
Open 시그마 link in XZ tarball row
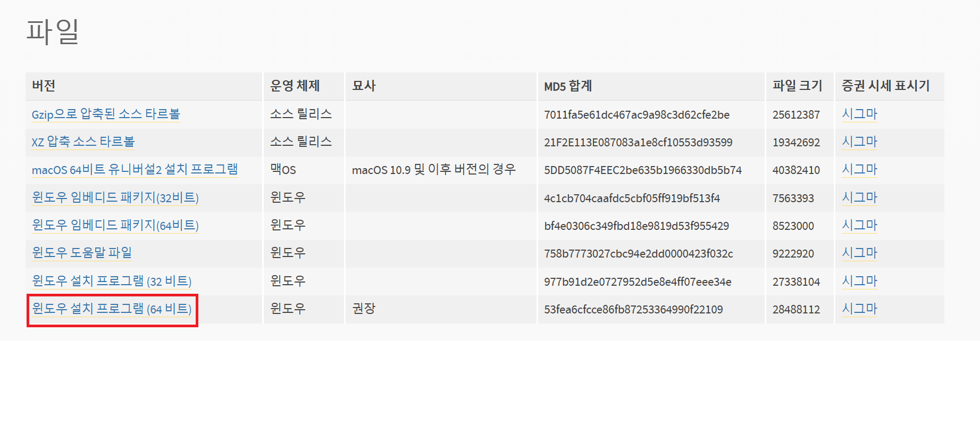859,142
